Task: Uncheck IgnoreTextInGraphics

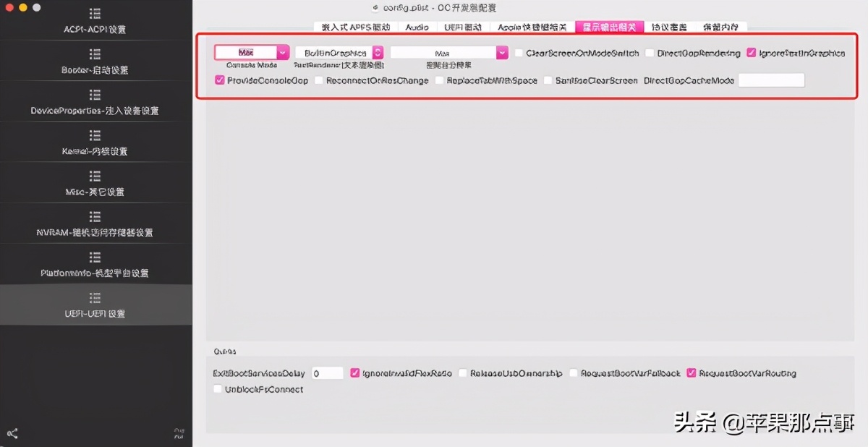Action: tap(752, 53)
